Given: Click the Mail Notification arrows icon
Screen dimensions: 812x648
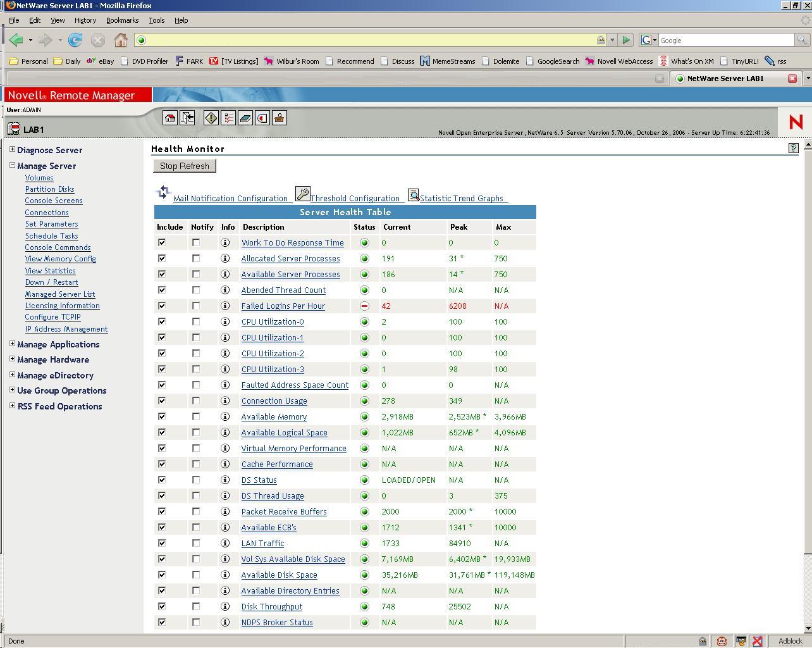Looking at the screenshot, I should (164, 192).
